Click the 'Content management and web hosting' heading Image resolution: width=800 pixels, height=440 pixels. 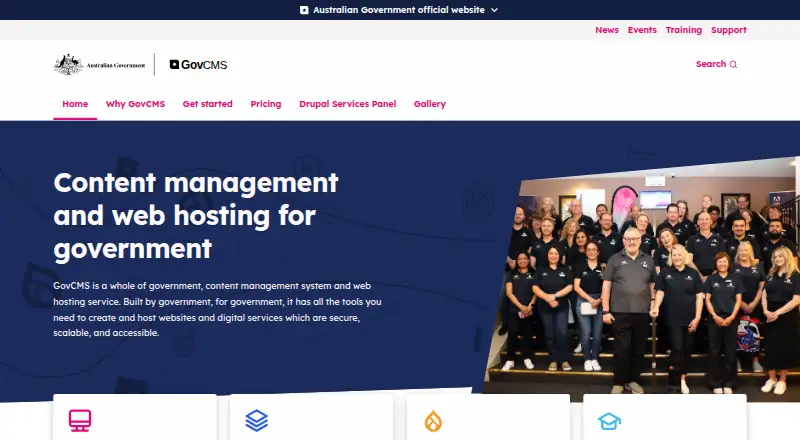196,215
